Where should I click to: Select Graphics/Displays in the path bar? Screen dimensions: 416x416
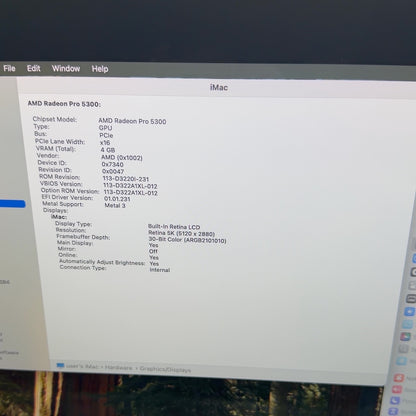point(165,369)
